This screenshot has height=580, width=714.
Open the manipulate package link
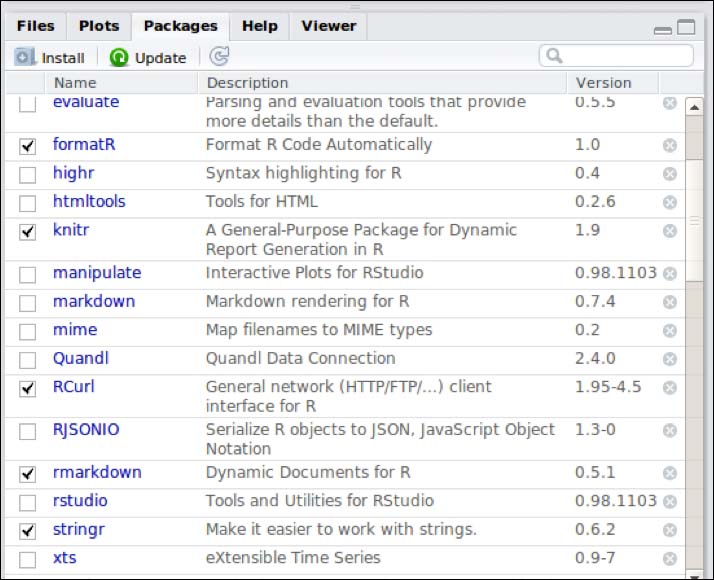97,273
